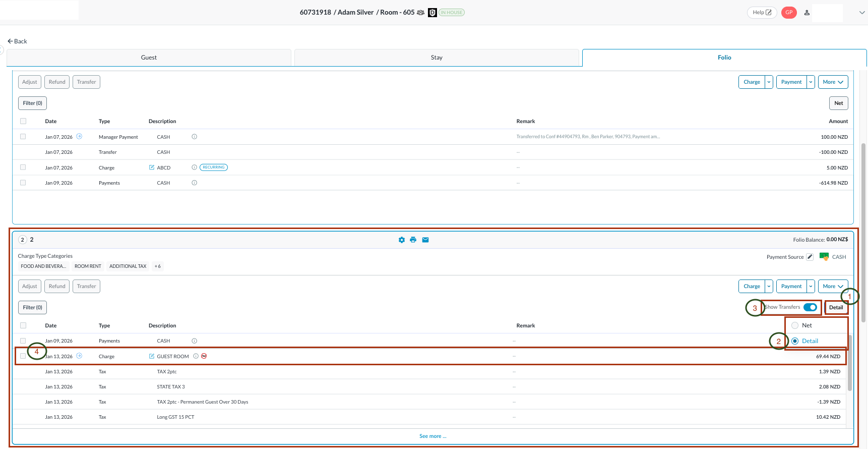This screenshot has height=449, width=868.
Task: Edit Payment Source with pencil icon
Action: (x=810, y=257)
